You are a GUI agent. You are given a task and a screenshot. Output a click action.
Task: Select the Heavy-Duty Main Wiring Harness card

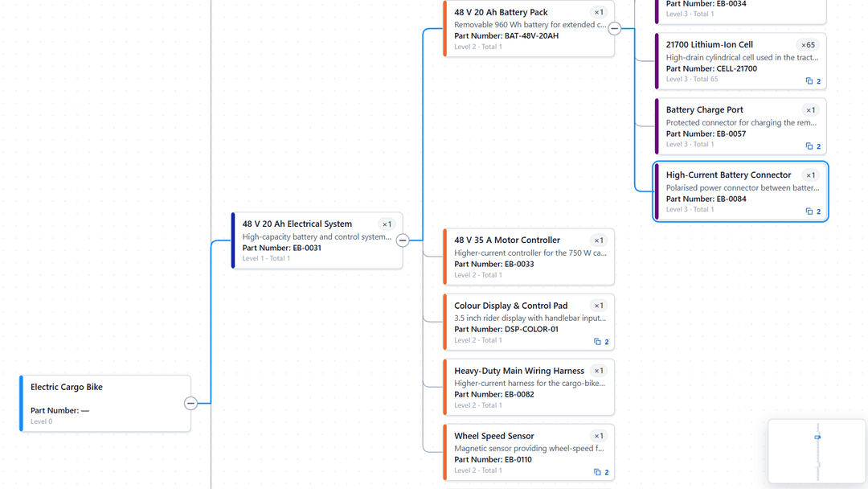click(x=529, y=387)
